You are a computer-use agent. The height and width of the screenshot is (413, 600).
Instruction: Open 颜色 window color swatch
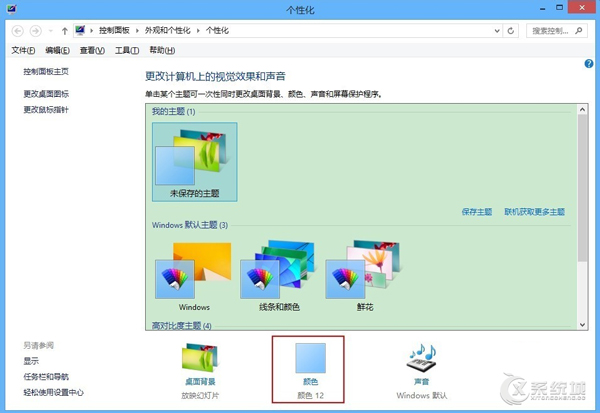[310, 358]
